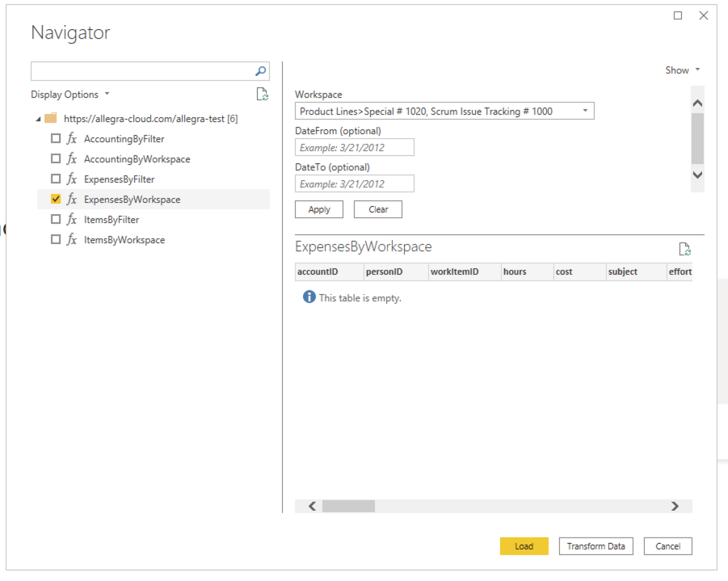The image size is (728, 581).
Task: Enable the ItemsByWorkspace checkbox
Action: pos(56,239)
